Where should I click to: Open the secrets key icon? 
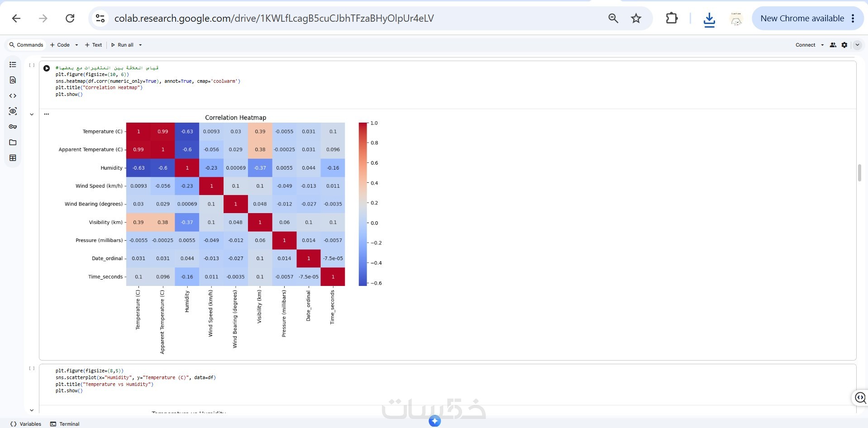[x=13, y=127]
